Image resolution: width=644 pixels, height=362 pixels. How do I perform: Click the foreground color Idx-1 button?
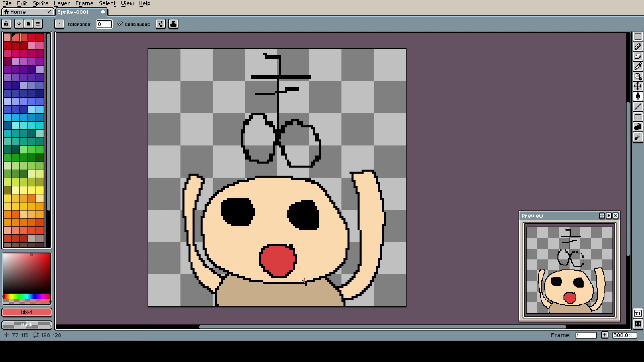point(27,312)
